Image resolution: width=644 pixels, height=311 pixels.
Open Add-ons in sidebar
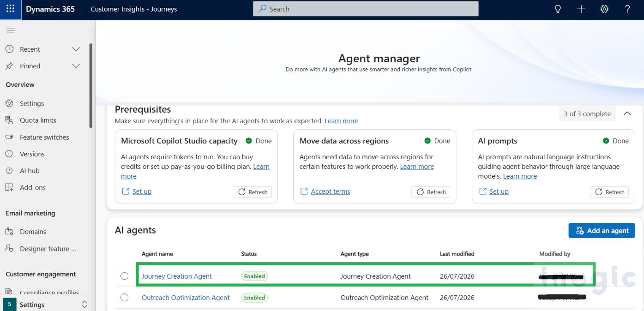[33, 187]
